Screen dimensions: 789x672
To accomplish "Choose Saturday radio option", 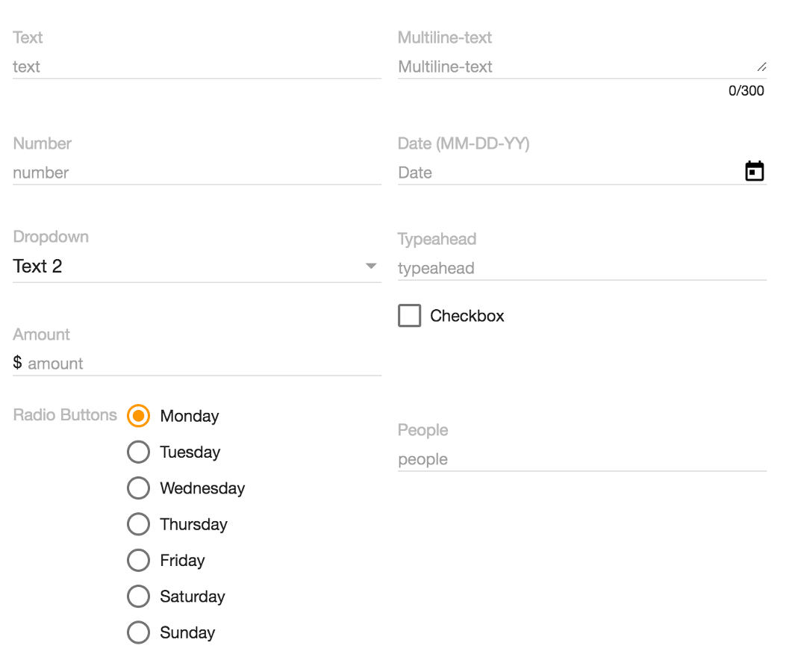I will point(138,596).
